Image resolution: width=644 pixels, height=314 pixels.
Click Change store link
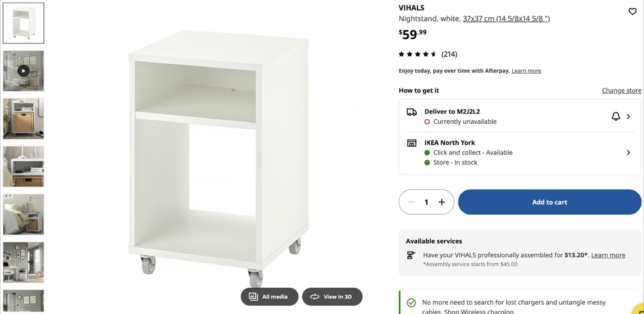621,90
